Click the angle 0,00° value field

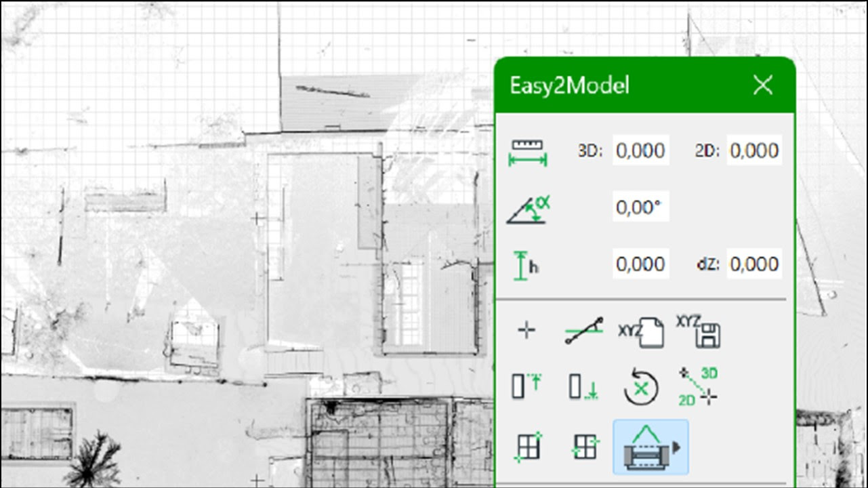(x=640, y=208)
